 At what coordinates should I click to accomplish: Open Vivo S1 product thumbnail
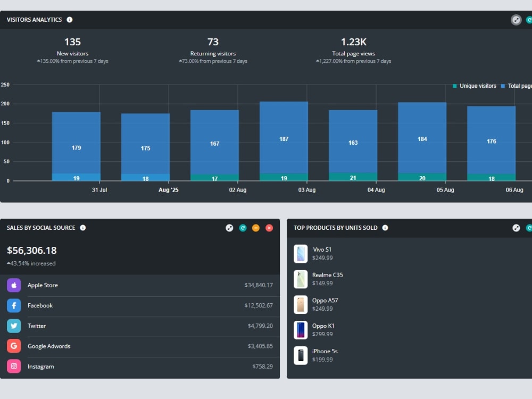click(x=301, y=254)
